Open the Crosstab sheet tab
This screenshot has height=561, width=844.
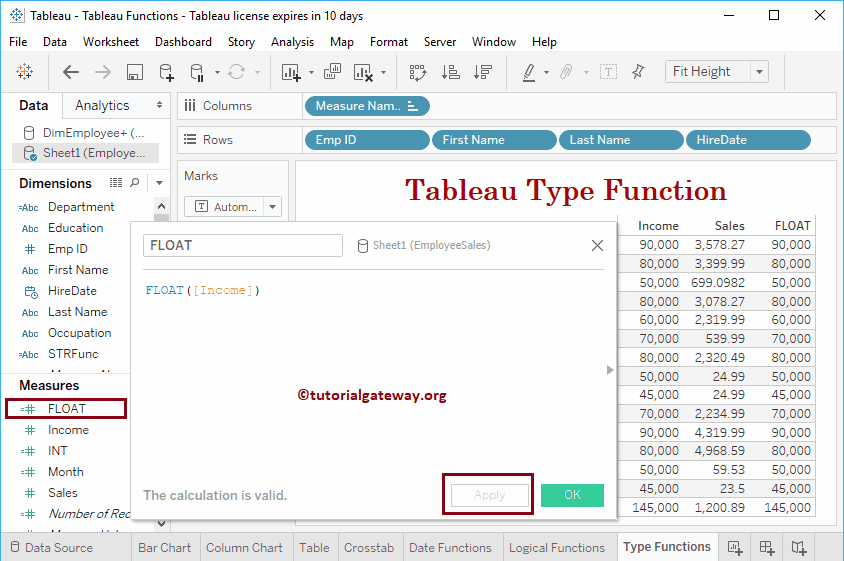point(369,548)
